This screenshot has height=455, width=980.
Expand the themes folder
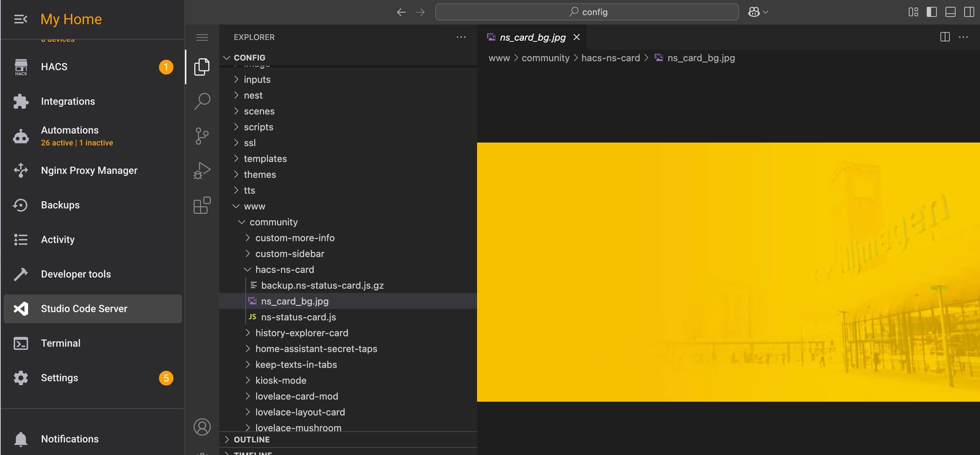coord(259,175)
